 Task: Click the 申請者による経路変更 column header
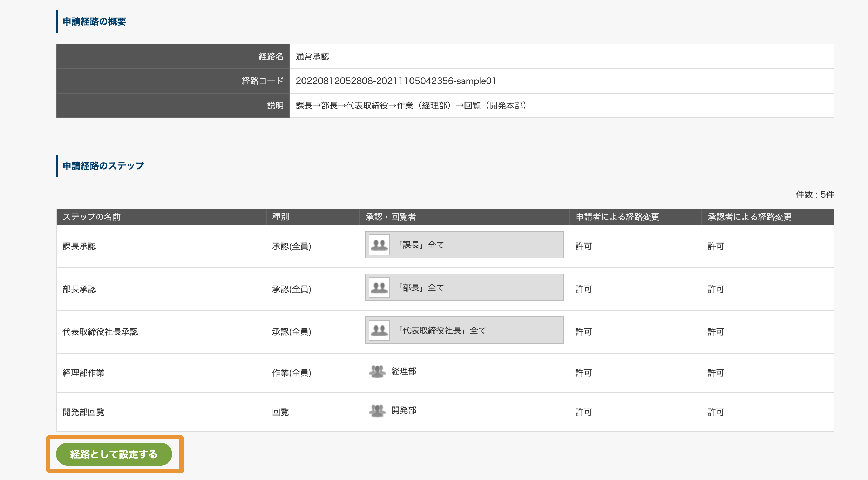[x=618, y=217]
